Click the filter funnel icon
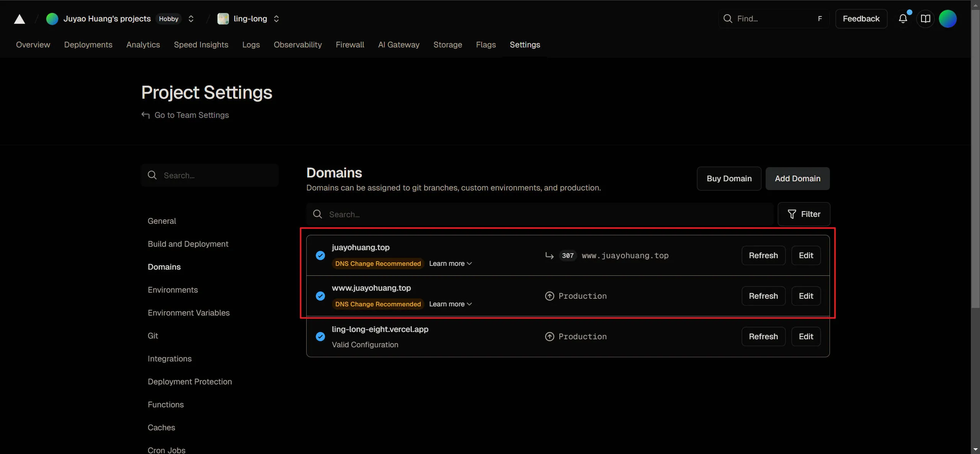980x454 pixels. (x=792, y=214)
